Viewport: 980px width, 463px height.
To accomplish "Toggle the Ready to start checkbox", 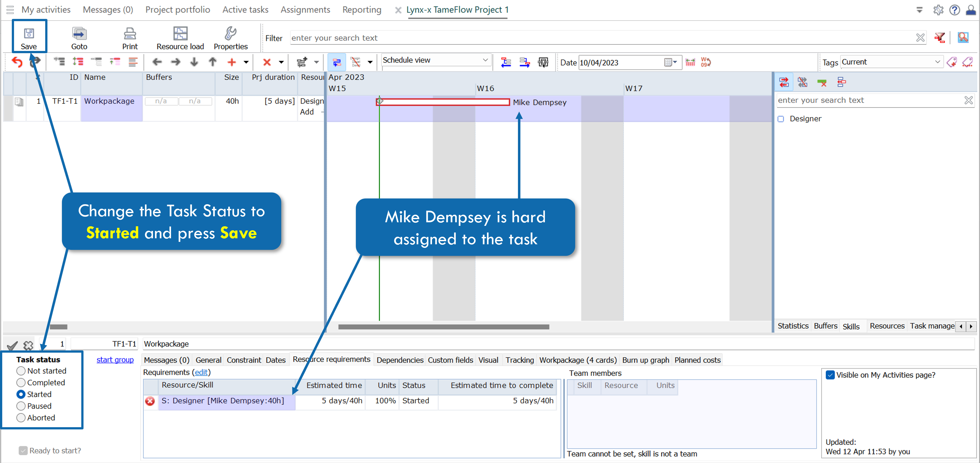I will coord(23,451).
